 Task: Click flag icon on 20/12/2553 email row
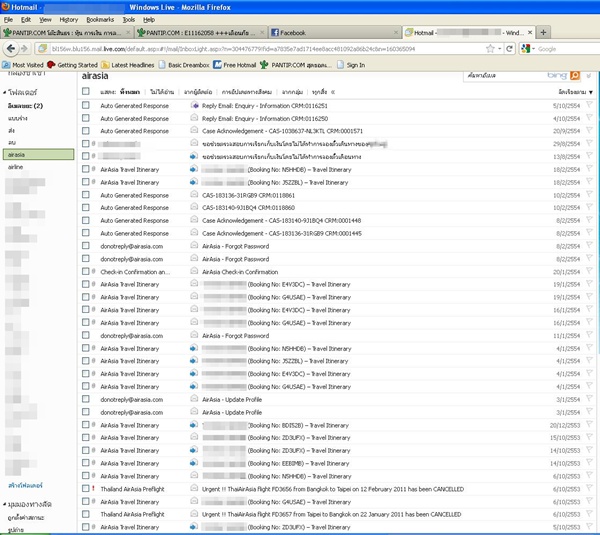589,425
